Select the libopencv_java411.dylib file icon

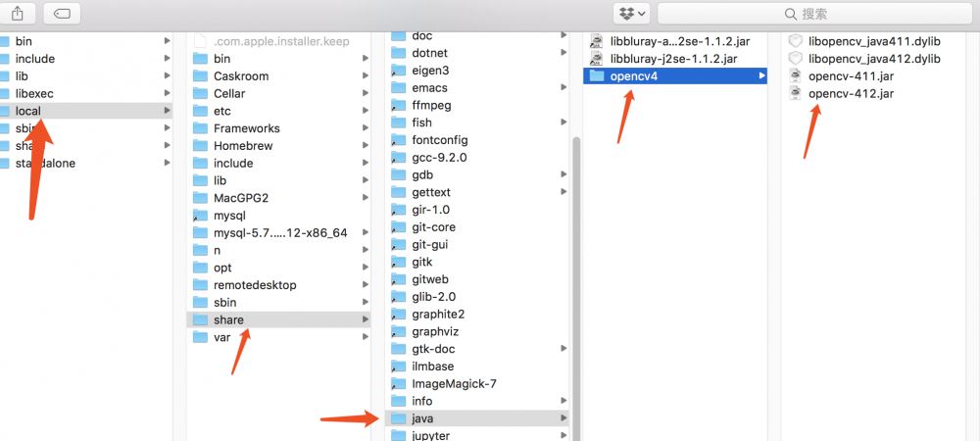[x=795, y=41]
